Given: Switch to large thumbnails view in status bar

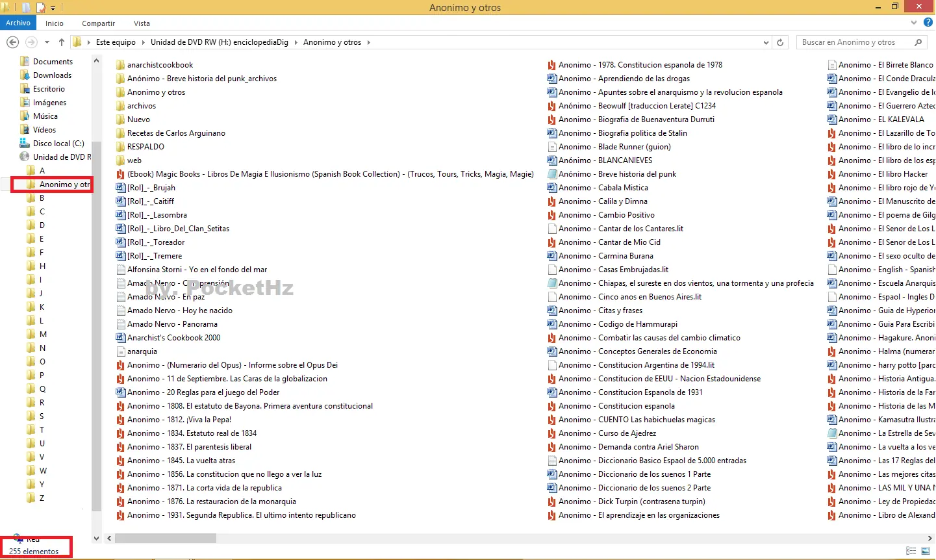Looking at the screenshot, I should pyautogui.click(x=926, y=551).
